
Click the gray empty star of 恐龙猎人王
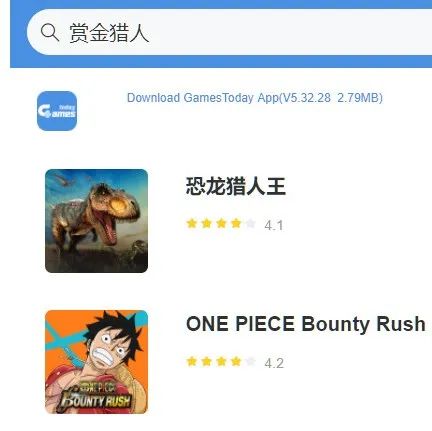(x=251, y=223)
